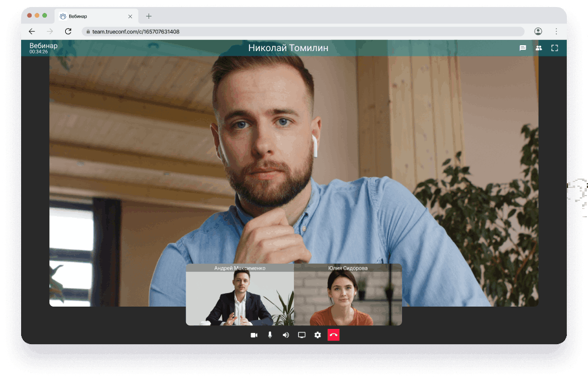Expand the browser three-dot menu
This screenshot has height=380, width=588.
click(556, 31)
